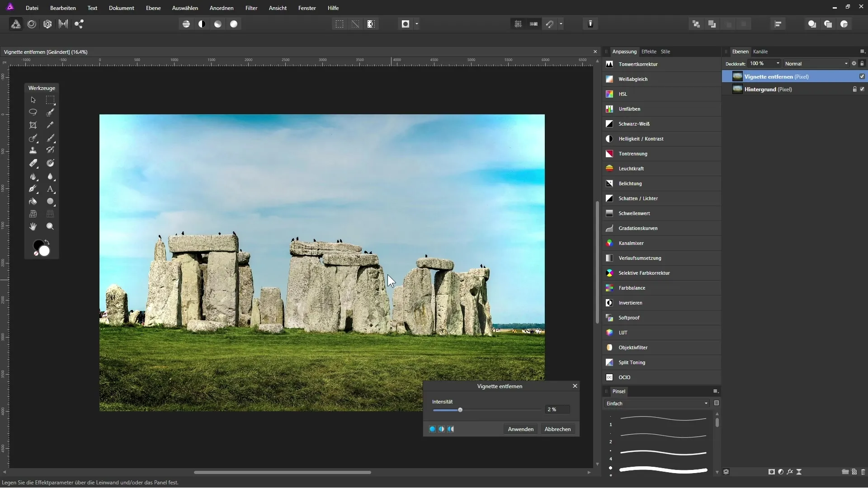Select the dodge/burn flame tool

(33, 176)
